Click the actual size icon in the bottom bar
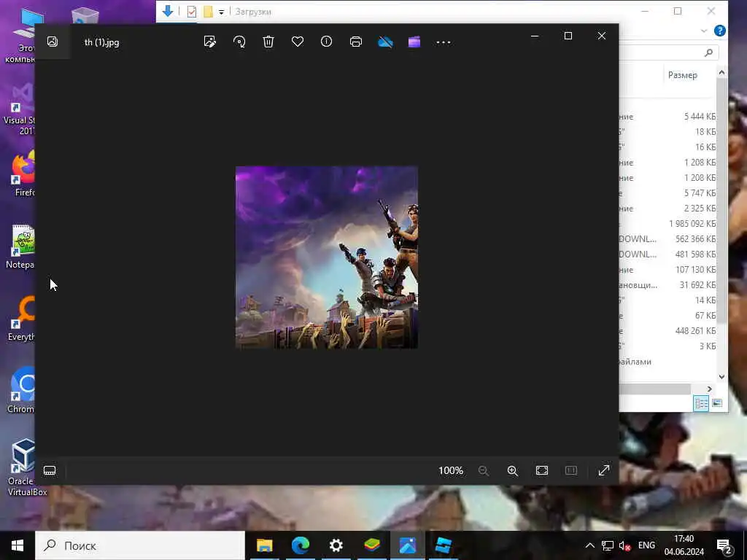The width and height of the screenshot is (747, 560). click(570, 470)
